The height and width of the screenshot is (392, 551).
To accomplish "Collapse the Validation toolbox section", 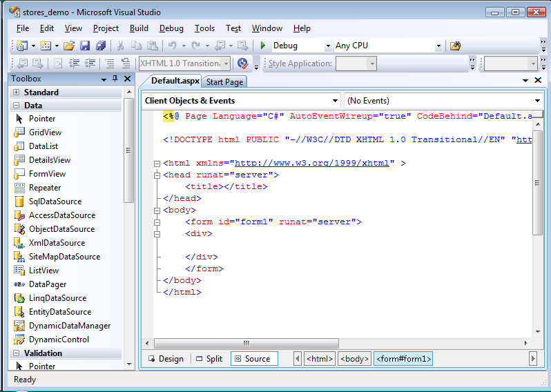I will (x=16, y=353).
